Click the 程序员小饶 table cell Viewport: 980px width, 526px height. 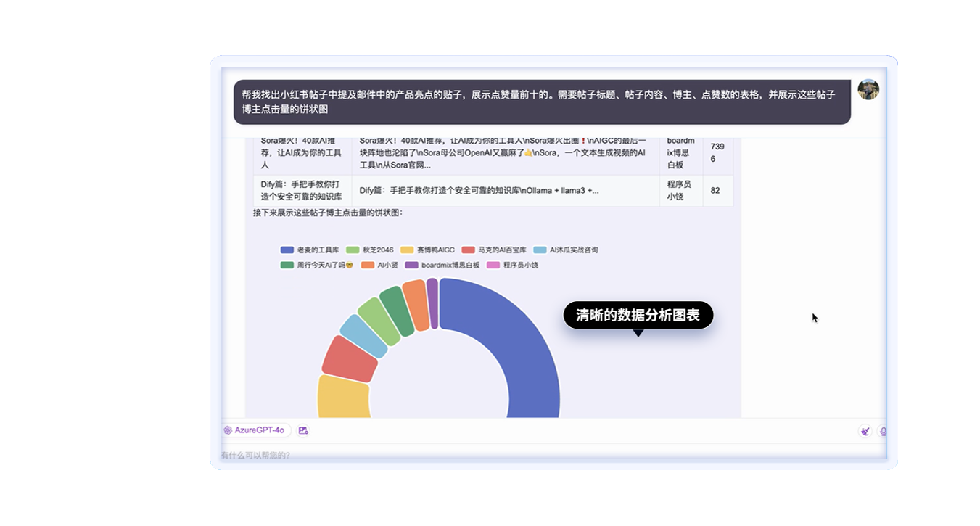(681, 191)
